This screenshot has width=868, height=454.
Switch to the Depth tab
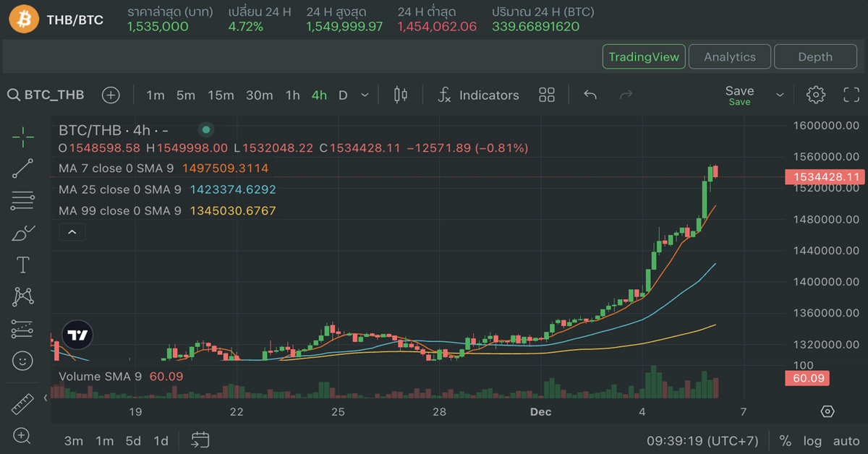[x=815, y=56]
